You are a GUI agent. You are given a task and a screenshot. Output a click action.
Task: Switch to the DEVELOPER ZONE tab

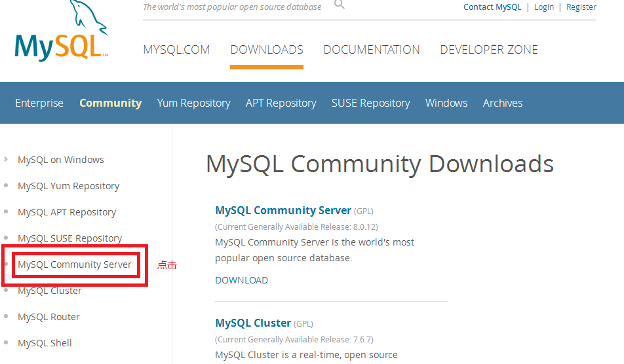(x=489, y=50)
